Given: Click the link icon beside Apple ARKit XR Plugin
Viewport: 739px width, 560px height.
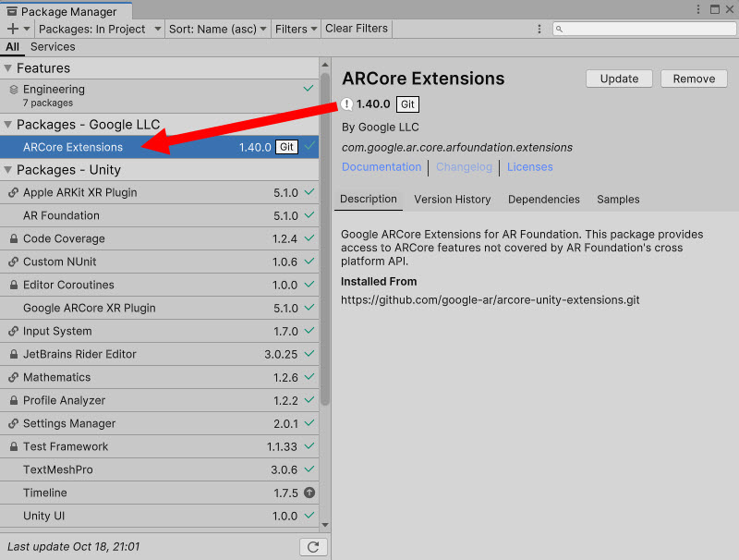Looking at the screenshot, I should tap(14, 192).
